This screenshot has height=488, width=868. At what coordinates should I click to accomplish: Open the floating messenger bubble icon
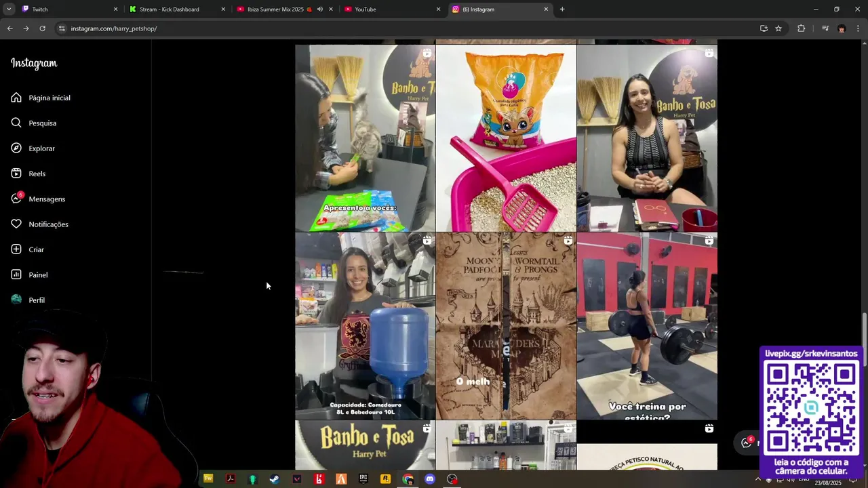point(747,442)
